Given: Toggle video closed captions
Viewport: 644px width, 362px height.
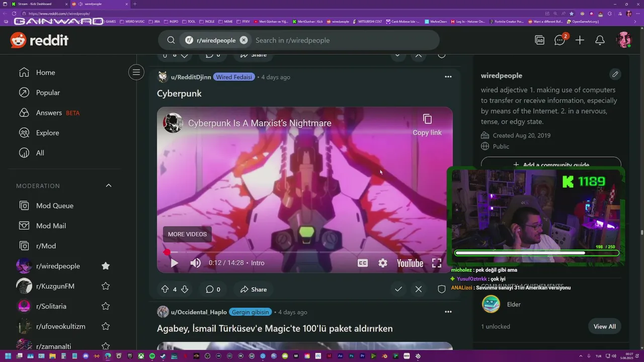Looking at the screenshot, I should pos(362,263).
